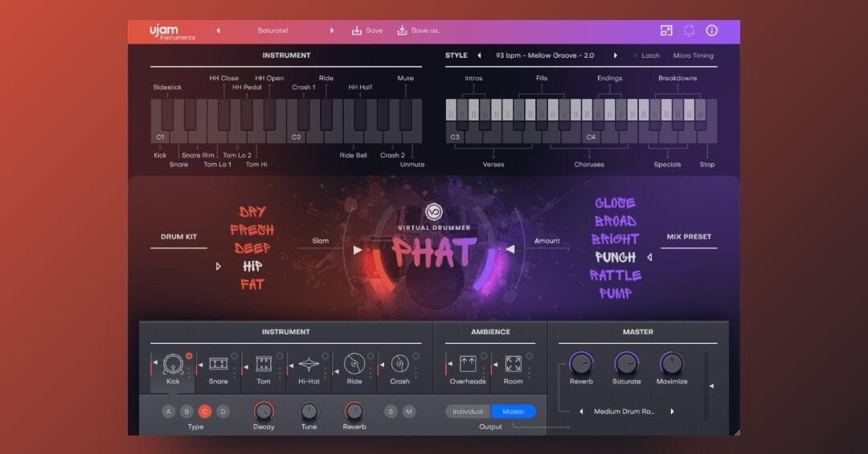The image size is (868, 454).
Task: Go to previous style arrow
Action: tap(479, 55)
